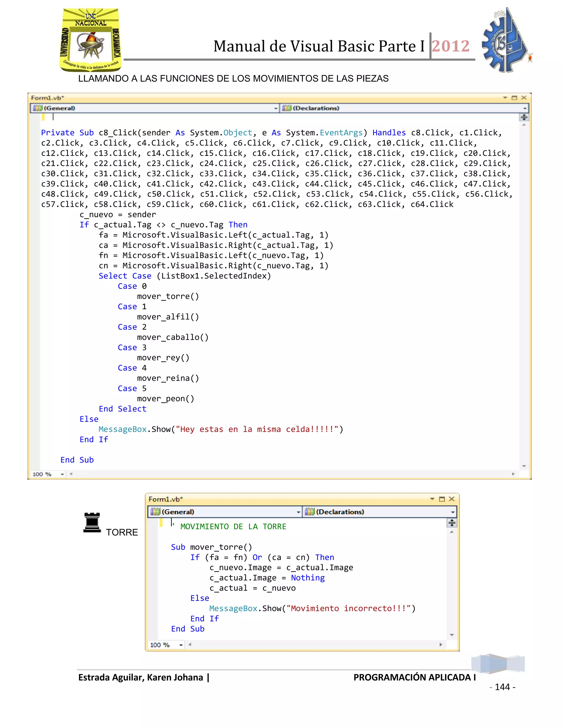Click the 'LLAMANDO A LAS FUNCIONES DE LOS MOVIMIENTOS DE LAS PIEZAS' heading
Image resolution: width=563 pixels, height=728 pixels.
[x=233, y=79]
